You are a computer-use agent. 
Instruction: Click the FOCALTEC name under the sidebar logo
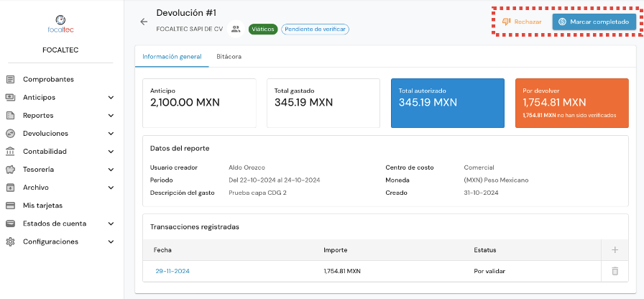point(60,50)
